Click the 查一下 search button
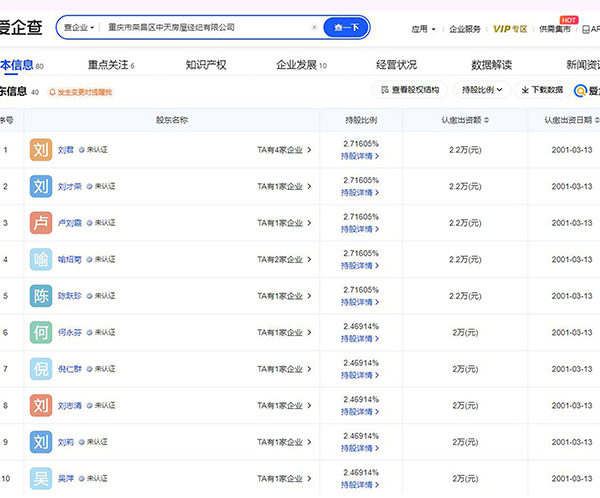The image size is (600, 498). pyautogui.click(x=346, y=28)
